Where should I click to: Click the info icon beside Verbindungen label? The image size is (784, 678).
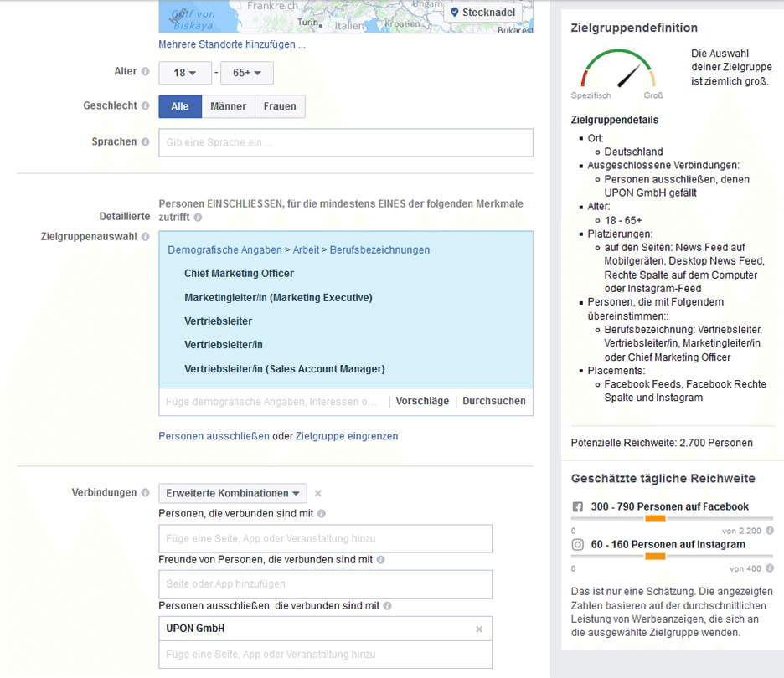pos(146,493)
